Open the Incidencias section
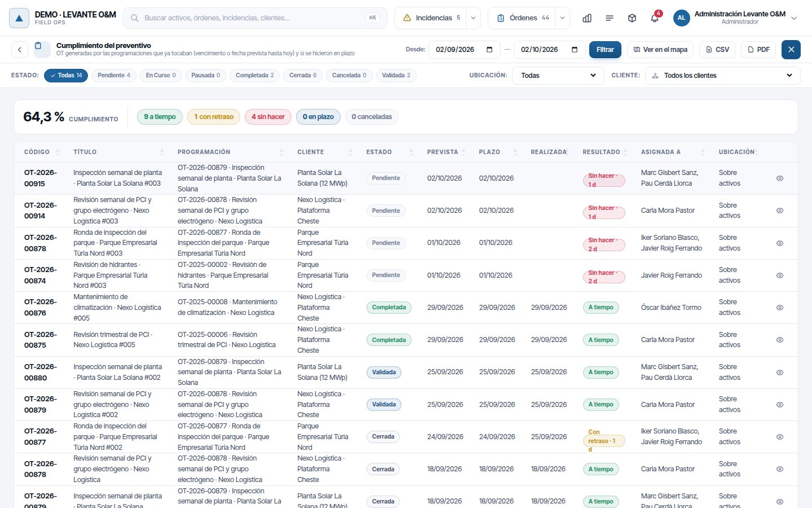This screenshot has height=508, width=812. [431, 18]
